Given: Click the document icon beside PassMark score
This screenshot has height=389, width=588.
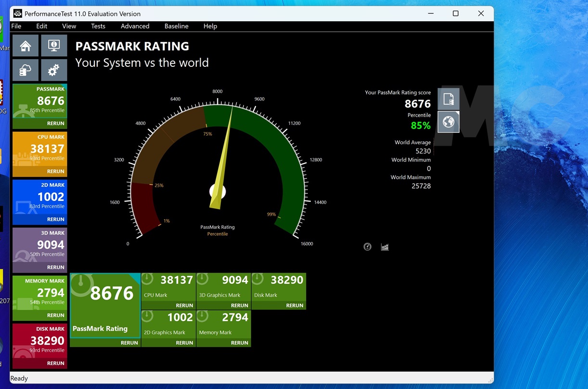Looking at the screenshot, I should click(x=448, y=99).
